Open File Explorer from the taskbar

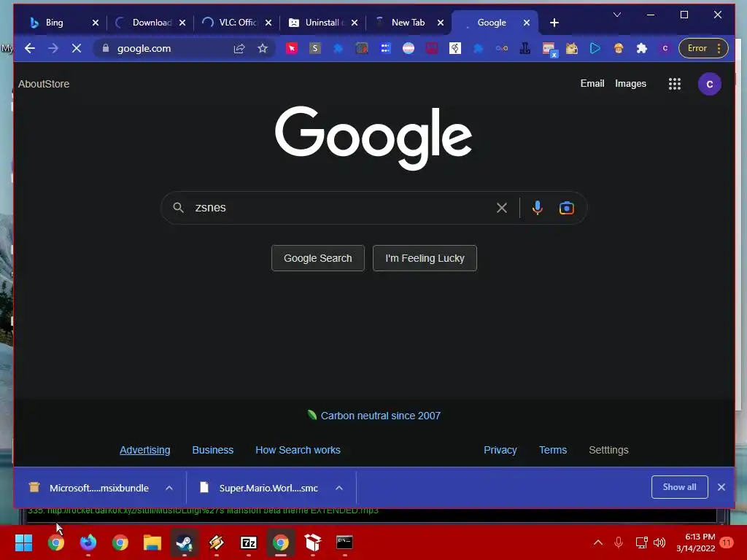click(152, 542)
